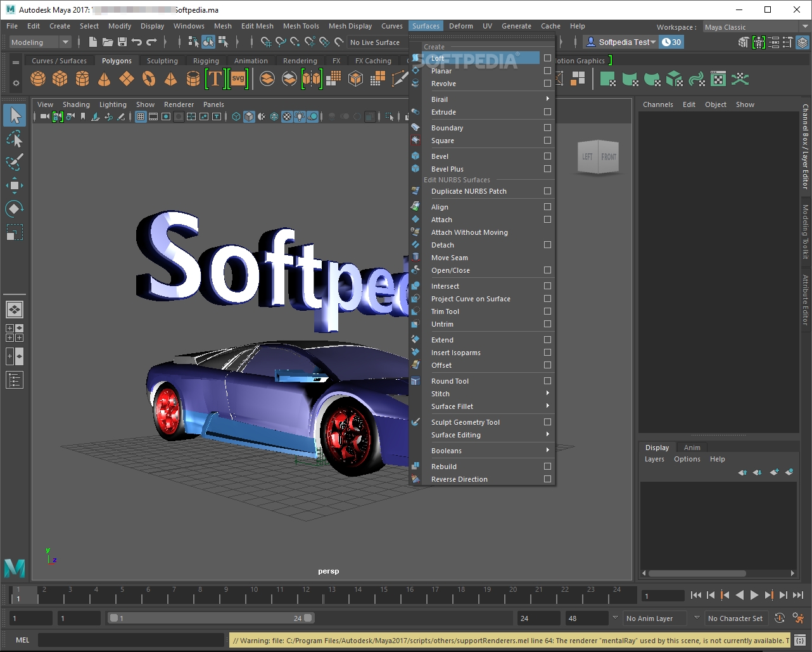Open Extrude options box
This screenshot has width=812, height=652.
pyautogui.click(x=547, y=112)
